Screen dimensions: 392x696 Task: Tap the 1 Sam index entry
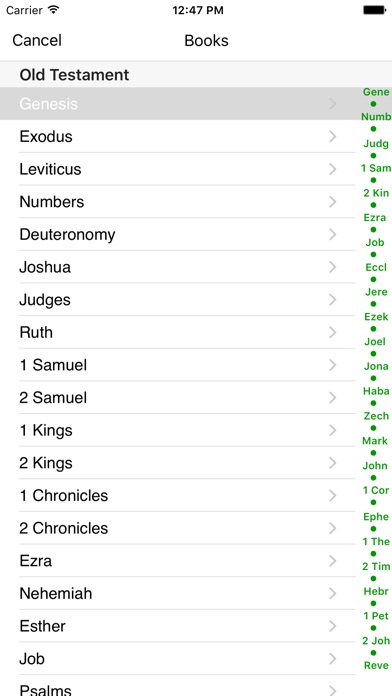click(x=376, y=168)
